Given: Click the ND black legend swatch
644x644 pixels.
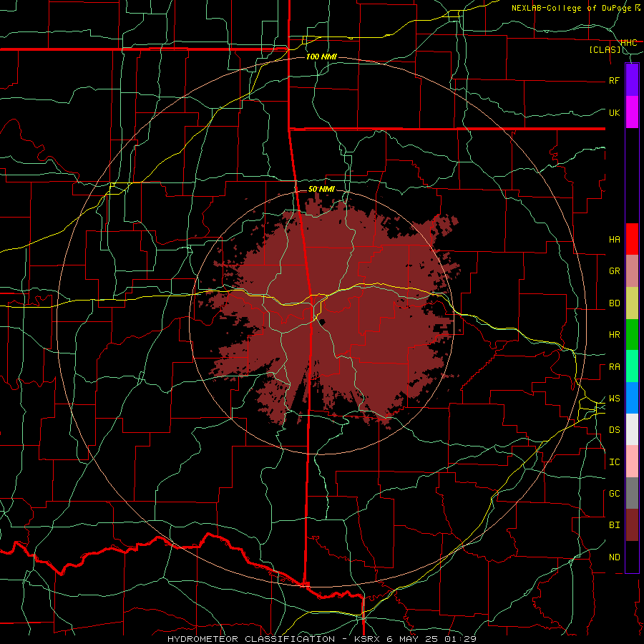Looking at the screenshot, I should [x=632, y=557].
